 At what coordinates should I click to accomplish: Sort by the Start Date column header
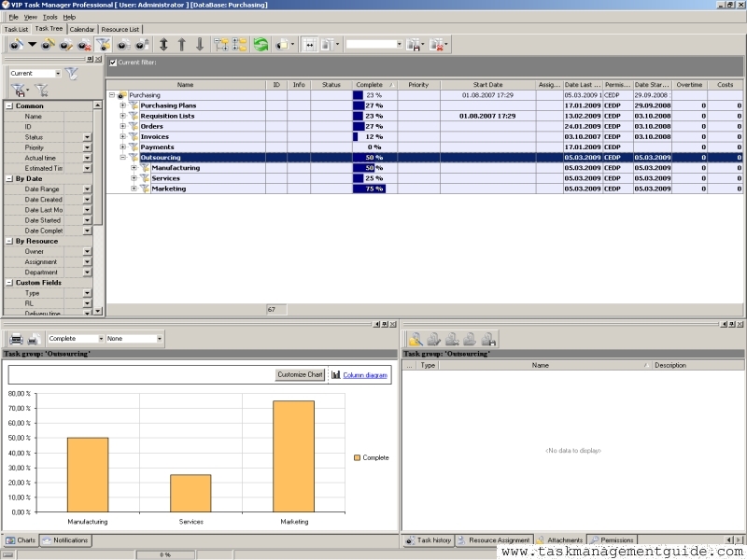(x=487, y=85)
